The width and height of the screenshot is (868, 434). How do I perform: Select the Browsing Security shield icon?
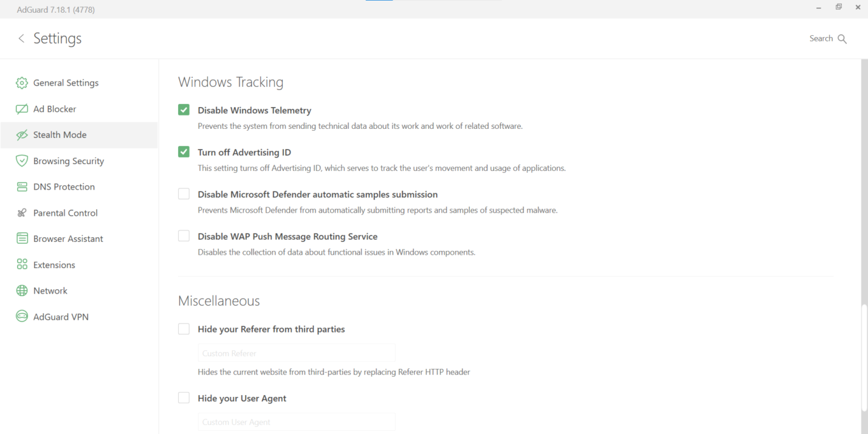click(21, 160)
